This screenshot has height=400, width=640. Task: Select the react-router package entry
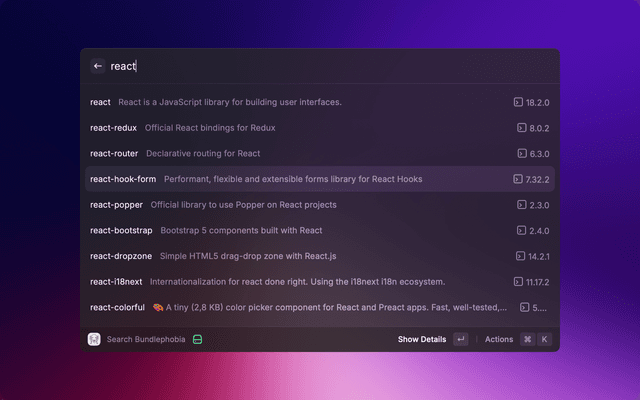(300, 153)
